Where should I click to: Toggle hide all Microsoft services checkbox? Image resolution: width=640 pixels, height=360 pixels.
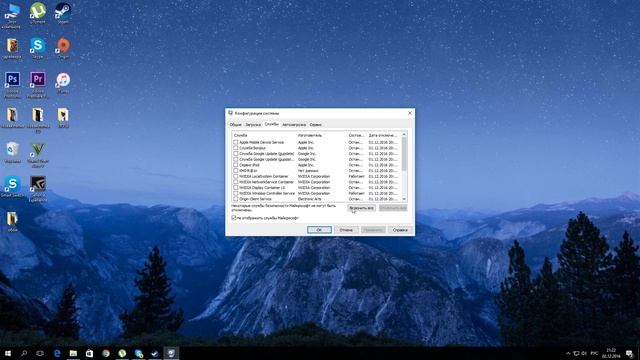tap(234, 218)
